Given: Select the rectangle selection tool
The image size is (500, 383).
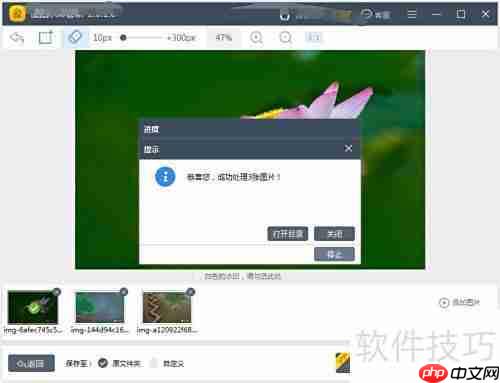Looking at the screenshot, I should pyautogui.click(x=46, y=37).
